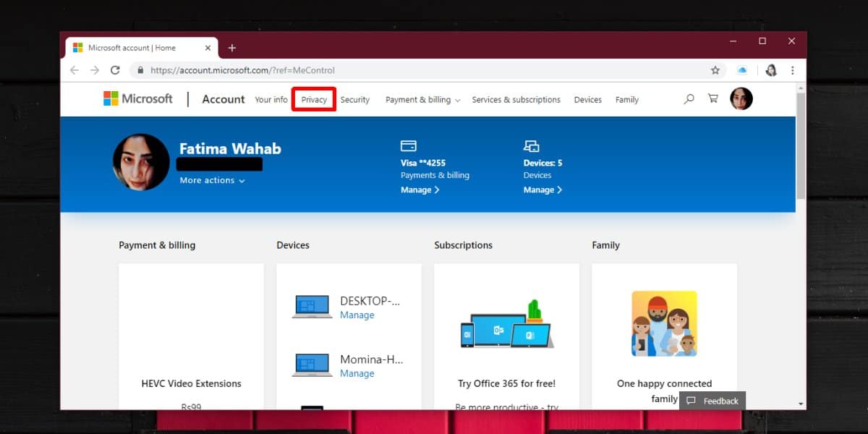Viewport: 868px width, 434px height.
Task: Close the Microsoft account tab
Action: 208,48
